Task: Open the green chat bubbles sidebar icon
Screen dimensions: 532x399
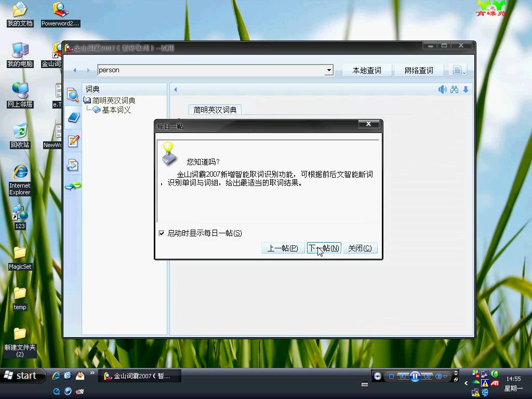Action: pos(73,187)
